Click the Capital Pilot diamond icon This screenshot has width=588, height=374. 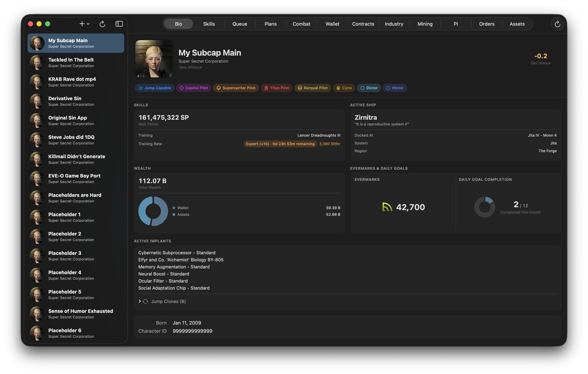click(x=182, y=88)
